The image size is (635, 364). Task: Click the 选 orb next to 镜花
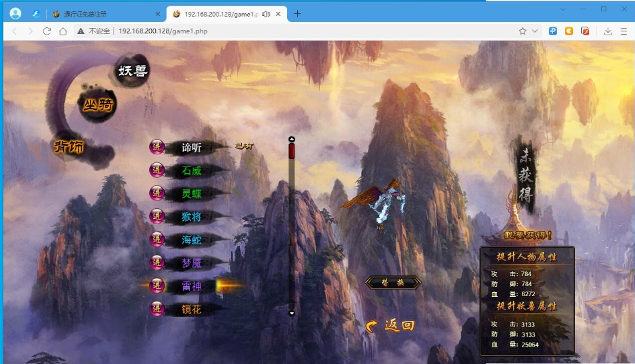(157, 309)
